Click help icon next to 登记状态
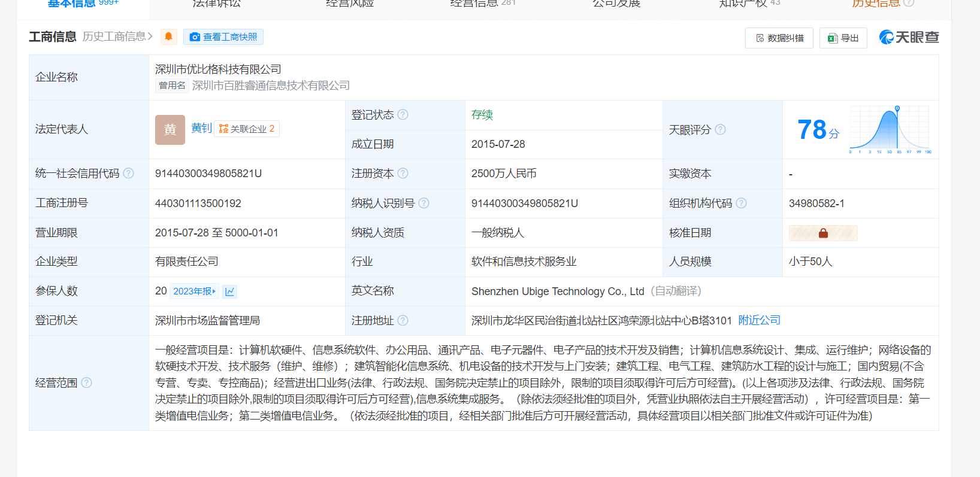The width and height of the screenshot is (980, 477). [x=403, y=114]
